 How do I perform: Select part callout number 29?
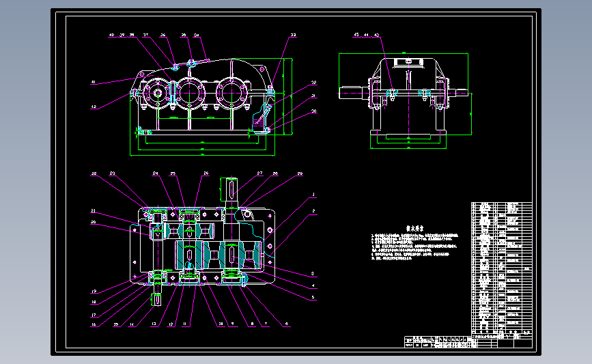(x=300, y=173)
